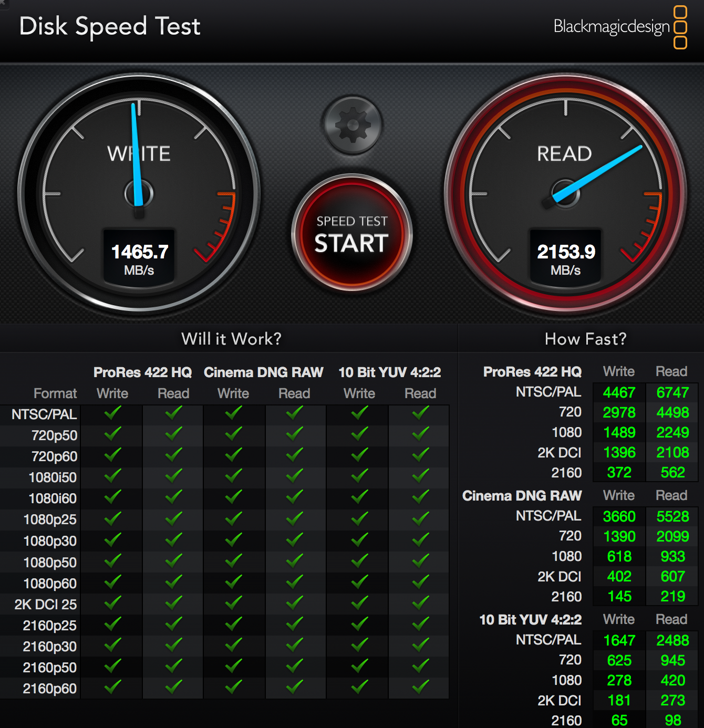Click the ProRes 422 HQ header in Will it Work
Viewport: 704px width, 728px height.
(x=142, y=372)
